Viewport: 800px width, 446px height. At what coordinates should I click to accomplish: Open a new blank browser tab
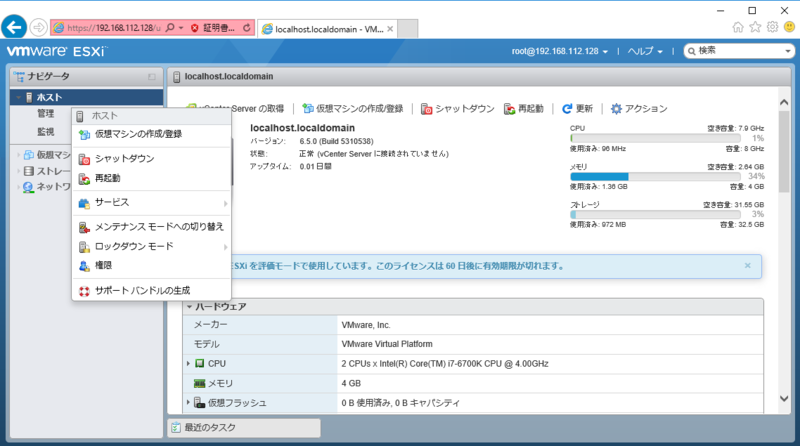[x=408, y=29]
